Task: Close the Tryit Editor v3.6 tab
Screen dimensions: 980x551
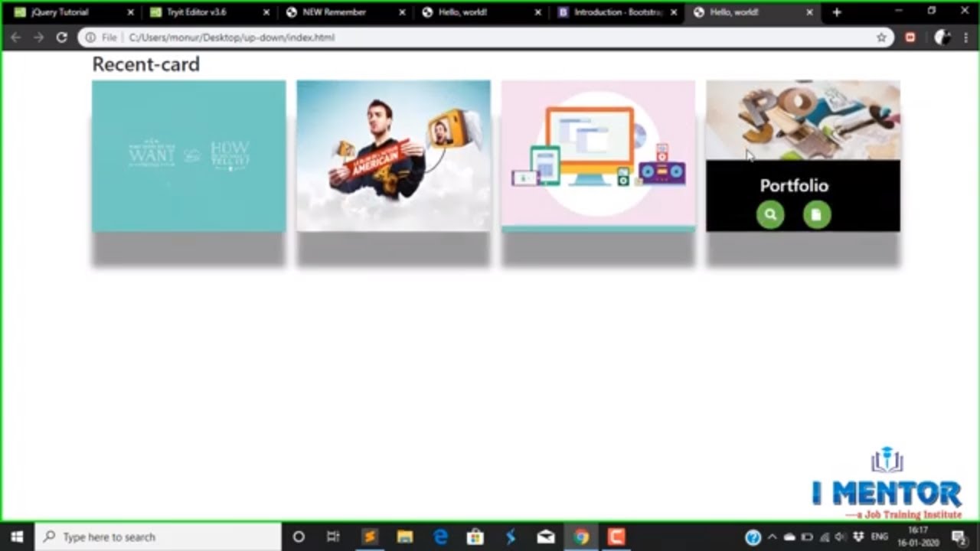Action: point(266,12)
